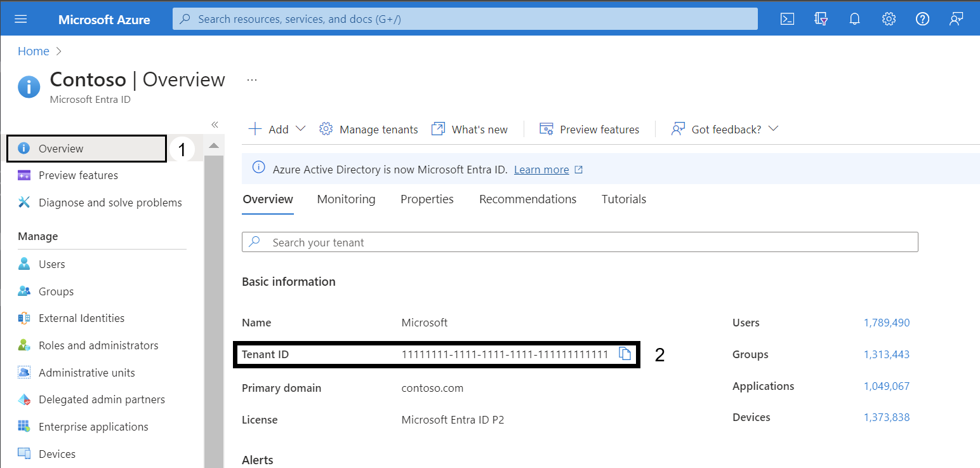
Task: Switch to the Overview tab
Action: (268, 199)
